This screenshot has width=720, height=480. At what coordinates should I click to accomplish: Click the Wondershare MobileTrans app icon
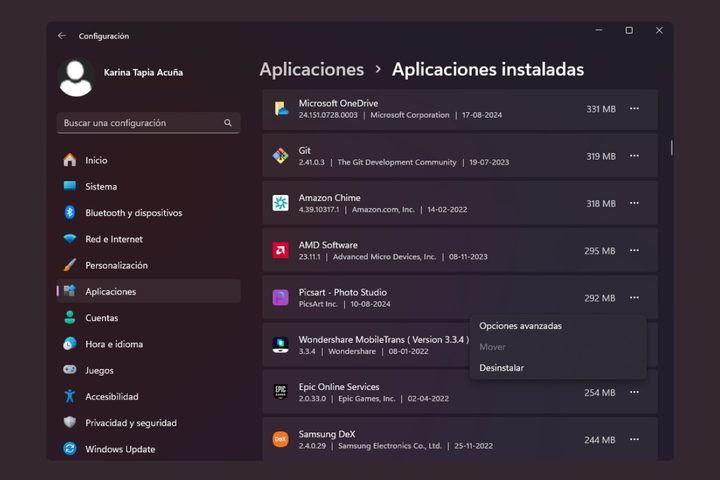pyautogui.click(x=281, y=345)
